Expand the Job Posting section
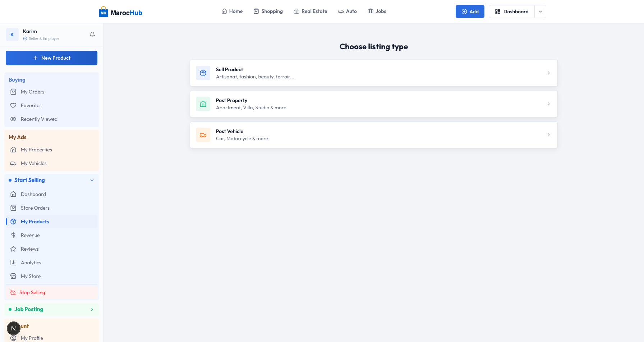 coord(92,309)
